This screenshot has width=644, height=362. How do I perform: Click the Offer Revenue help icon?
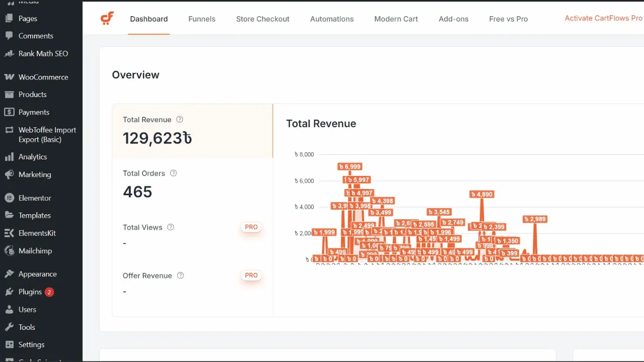click(x=181, y=276)
